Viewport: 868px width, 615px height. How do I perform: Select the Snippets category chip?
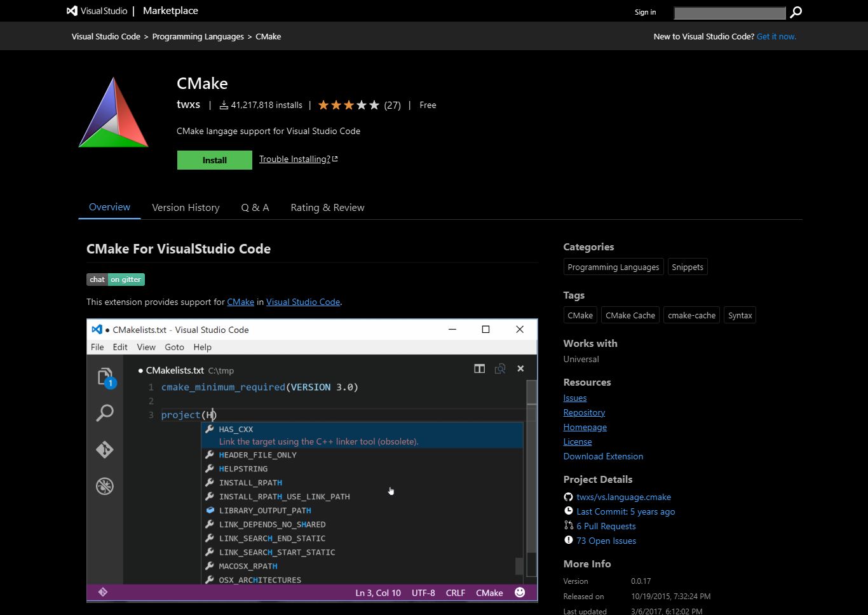click(x=688, y=267)
